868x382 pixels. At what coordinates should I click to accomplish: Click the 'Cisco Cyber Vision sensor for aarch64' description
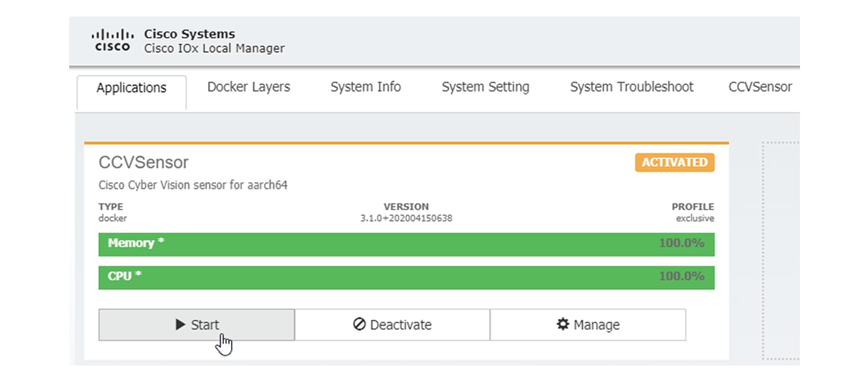click(x=193, y=185)
